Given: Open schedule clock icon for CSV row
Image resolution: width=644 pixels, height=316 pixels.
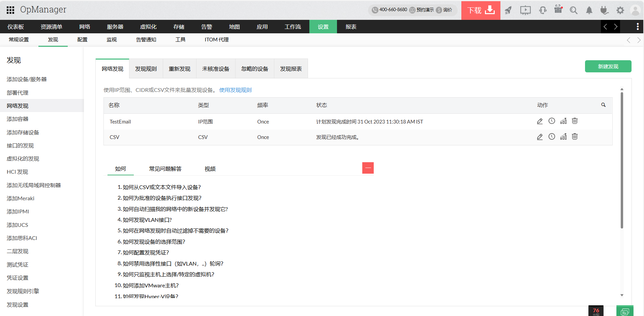Looking at the screenshot, I should [552, 137].
